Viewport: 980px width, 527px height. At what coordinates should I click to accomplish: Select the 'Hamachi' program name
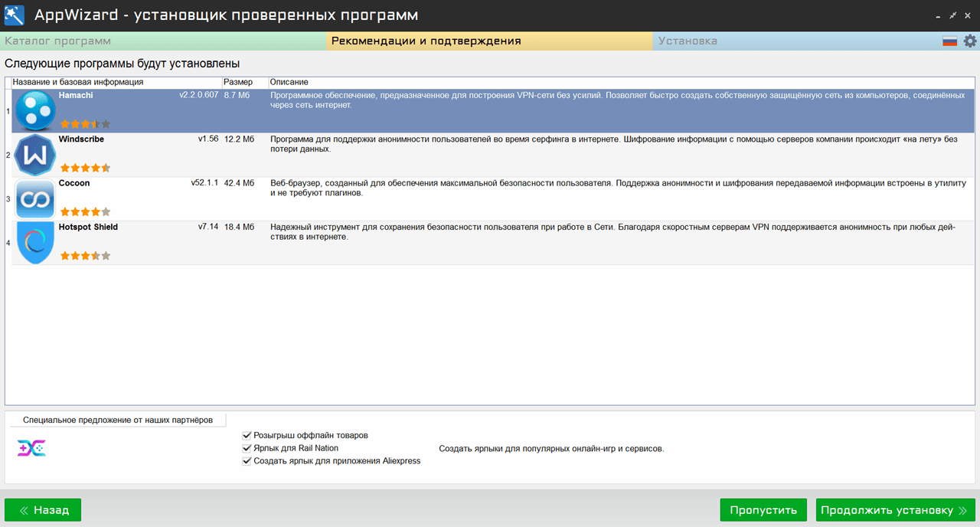coord(76,95)
